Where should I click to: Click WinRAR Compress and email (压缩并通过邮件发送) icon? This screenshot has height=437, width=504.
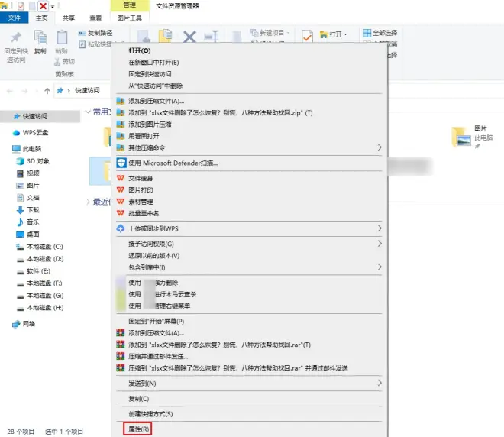click(x=121, y=356)
